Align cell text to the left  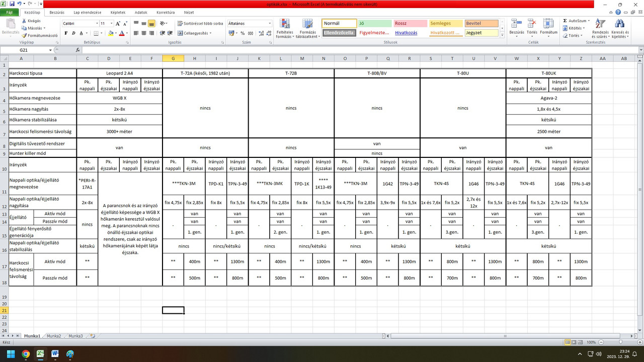point(136,33)
